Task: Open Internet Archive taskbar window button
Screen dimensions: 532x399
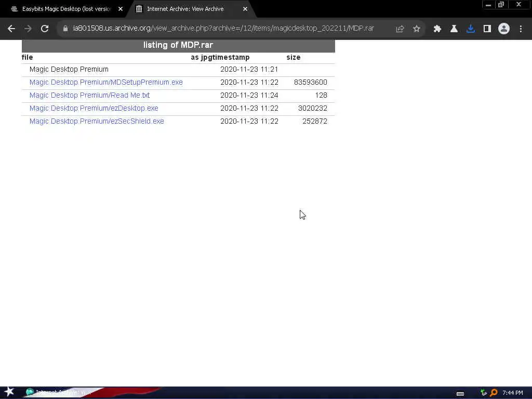Action: tap(59, 393)
